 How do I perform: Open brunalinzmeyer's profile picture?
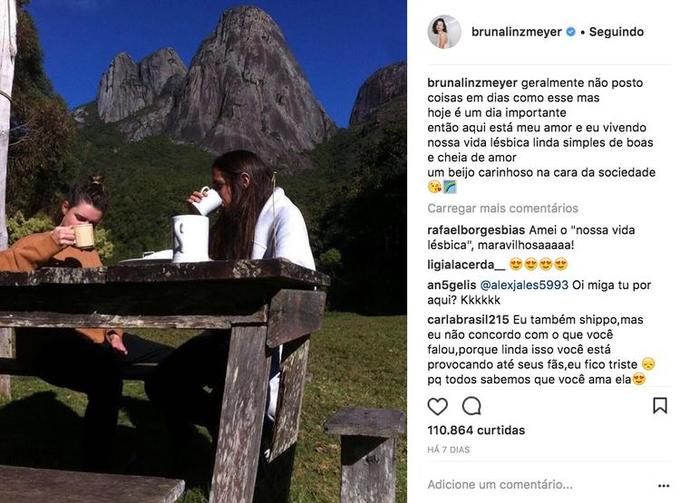click(x=444, y=32)
